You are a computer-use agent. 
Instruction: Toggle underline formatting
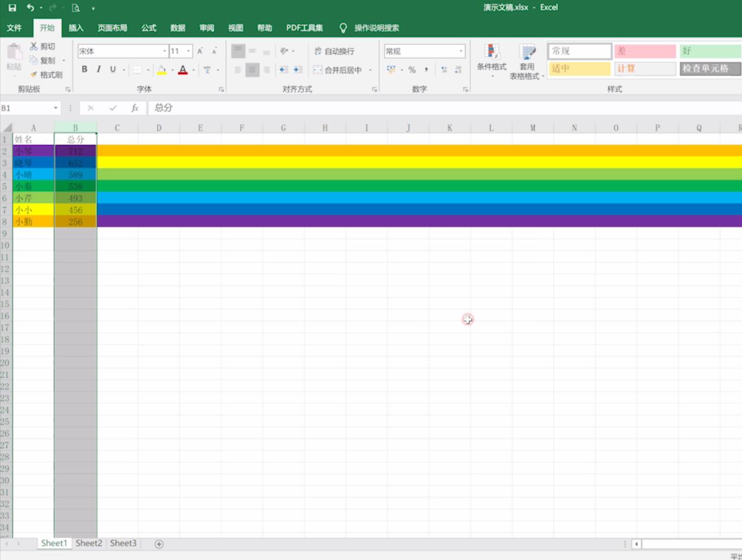pyautogui.click(x=112, y=69)
